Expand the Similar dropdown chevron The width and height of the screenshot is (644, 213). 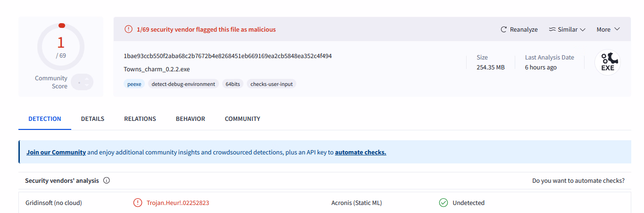583,29
